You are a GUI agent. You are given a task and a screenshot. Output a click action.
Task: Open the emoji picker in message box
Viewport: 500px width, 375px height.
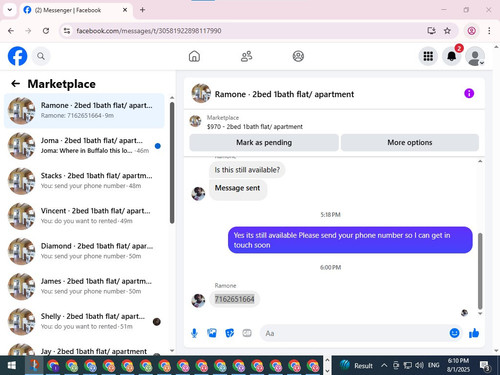coord(454,333)
